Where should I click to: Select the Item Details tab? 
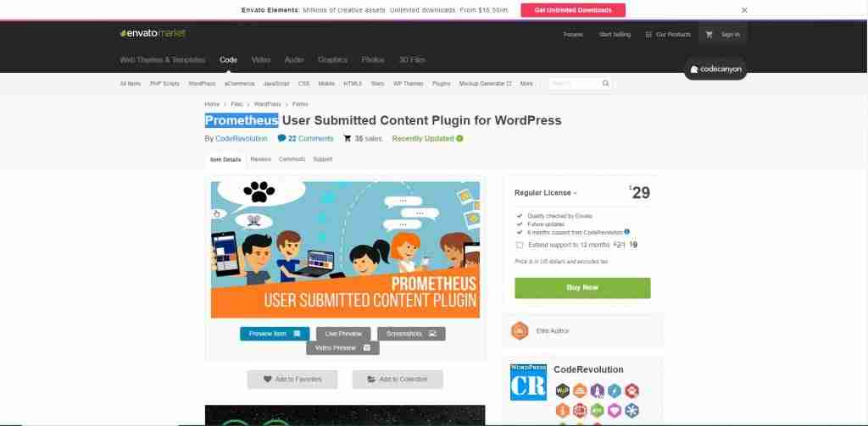pos(225,159)
